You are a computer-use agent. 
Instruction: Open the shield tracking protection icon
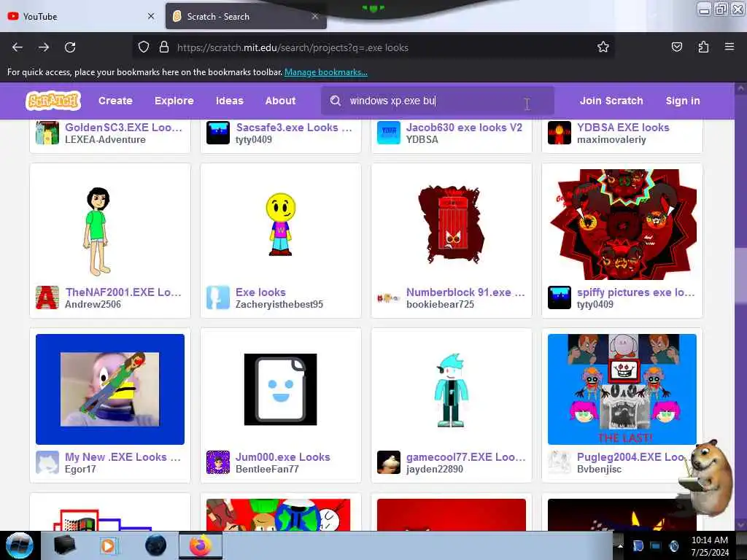pos(144,47)
